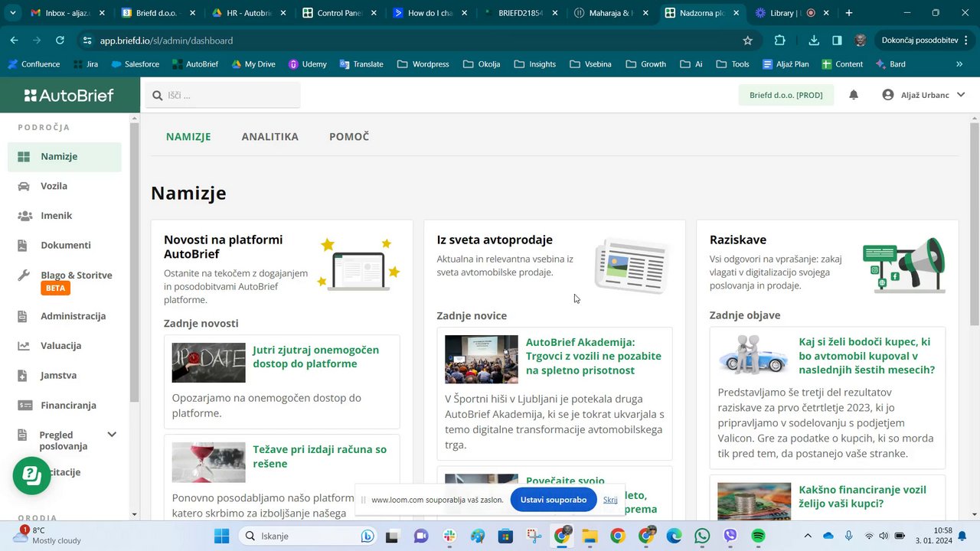Click the user avatar icon beside Aljaž Urbanc

pyautogui.click(x=888, y=95)
